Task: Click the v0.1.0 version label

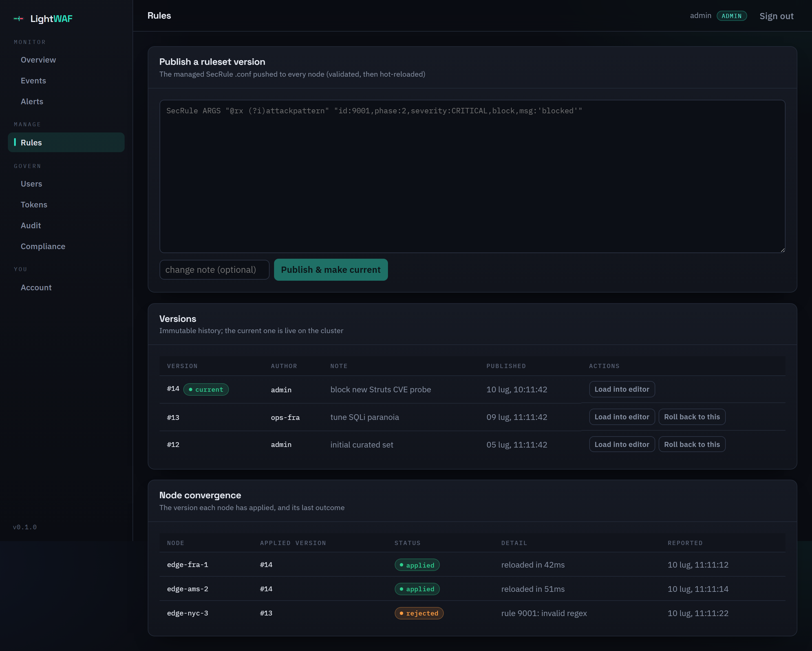Action: 25,527
